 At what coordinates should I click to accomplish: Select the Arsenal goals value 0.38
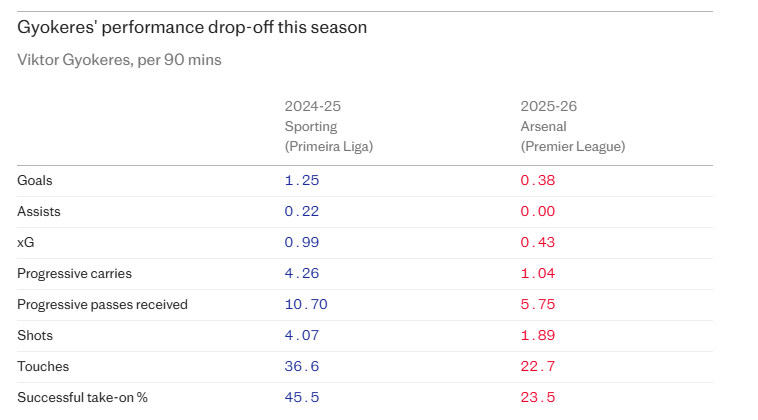pos(537,181)
